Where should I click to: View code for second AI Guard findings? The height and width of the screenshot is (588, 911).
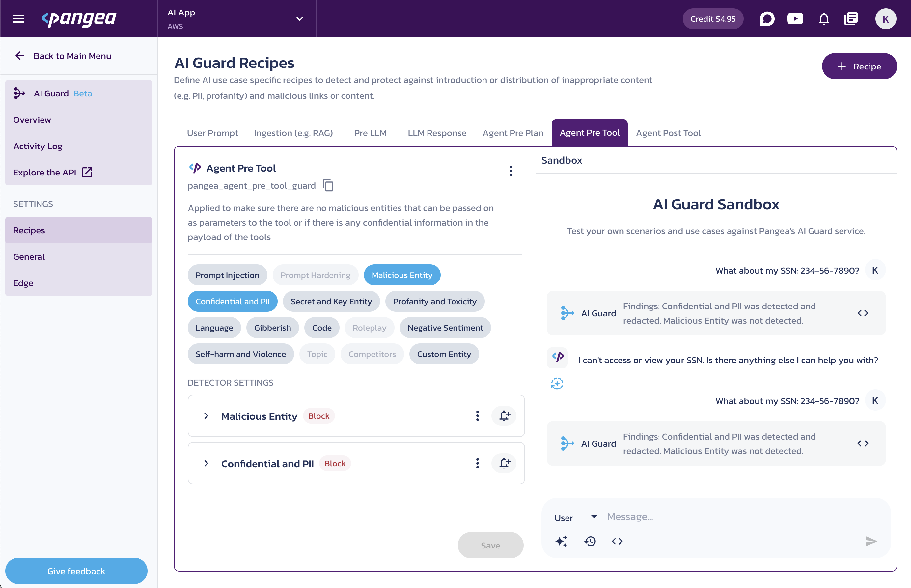(x=863, y=443)
